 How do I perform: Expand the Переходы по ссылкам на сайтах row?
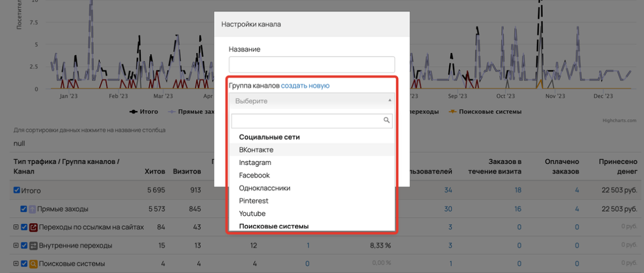16,227
